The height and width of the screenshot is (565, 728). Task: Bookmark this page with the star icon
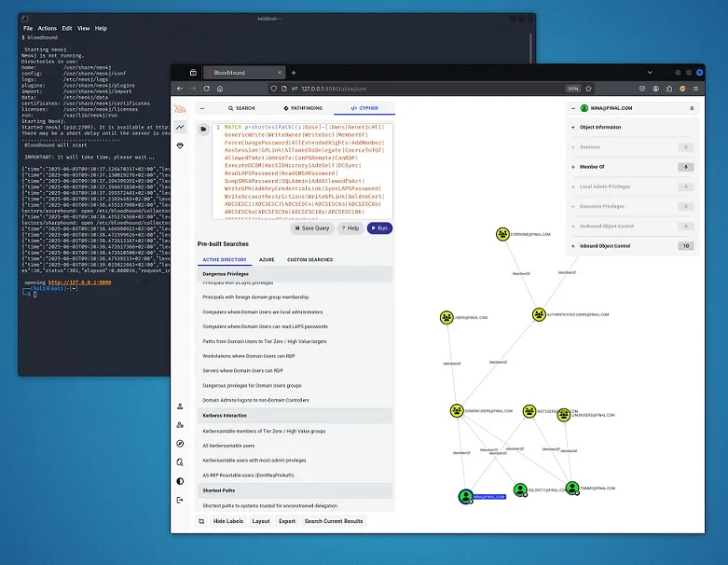[x=589, y=89]
